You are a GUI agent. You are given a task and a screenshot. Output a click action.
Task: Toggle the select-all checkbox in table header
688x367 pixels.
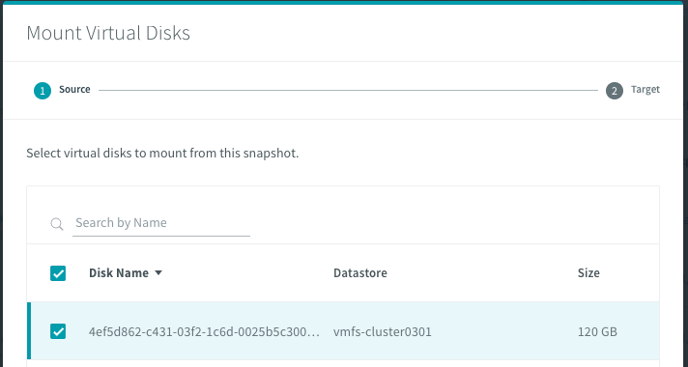[58, 273]
